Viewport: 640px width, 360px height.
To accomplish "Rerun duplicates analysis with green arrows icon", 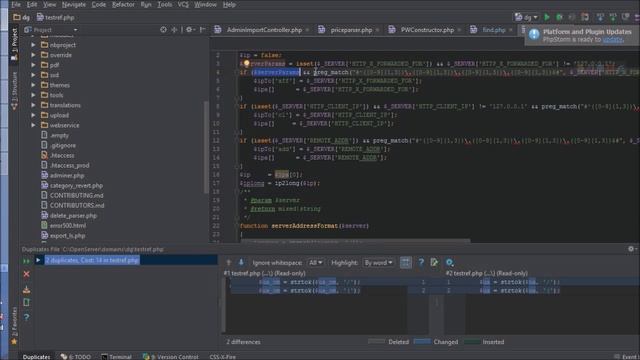I will point(27,261).
